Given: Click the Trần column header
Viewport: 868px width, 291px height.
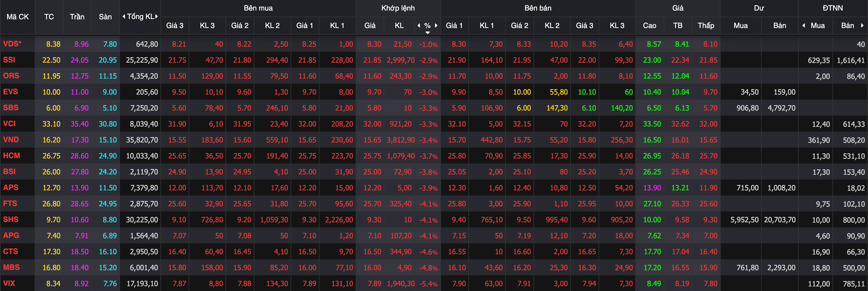Looking at the screenshot, I should [x=77, y=17].
